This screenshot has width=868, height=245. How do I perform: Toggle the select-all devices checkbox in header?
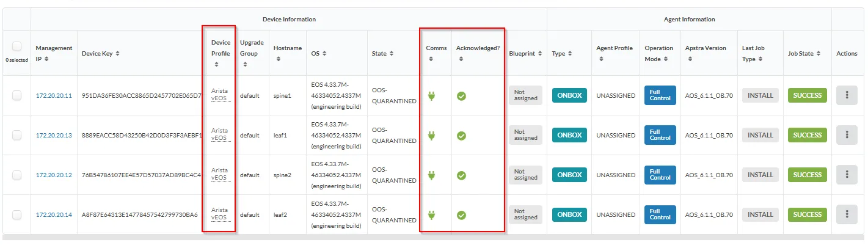click(17, 46)
